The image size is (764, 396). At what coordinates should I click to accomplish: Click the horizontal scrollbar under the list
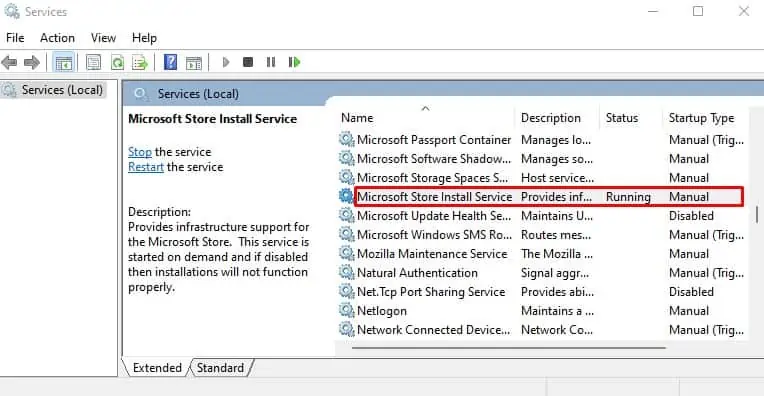509,348
